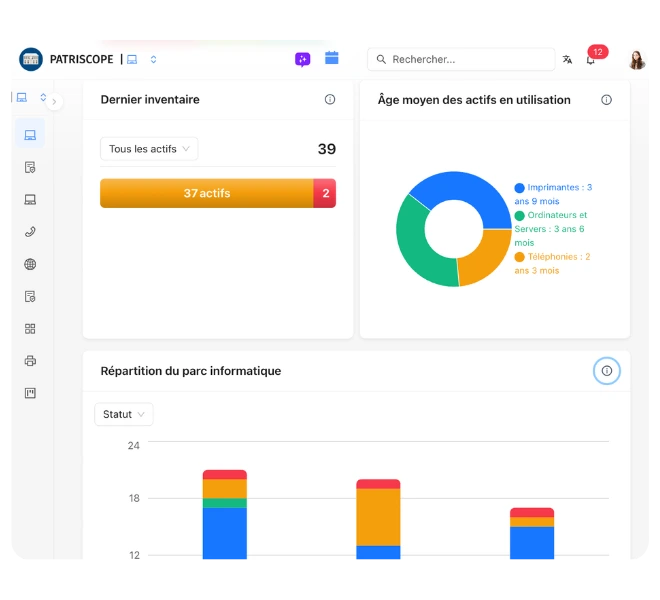Open the dark computer sidebar icon

[x=30, y=200]
